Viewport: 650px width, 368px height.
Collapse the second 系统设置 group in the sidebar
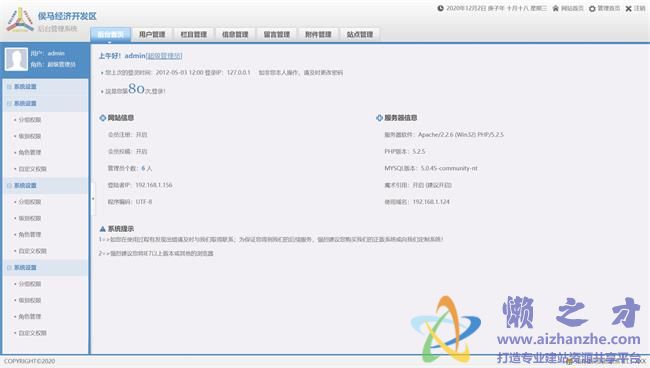pyautogui.click(x=45, y=103)
